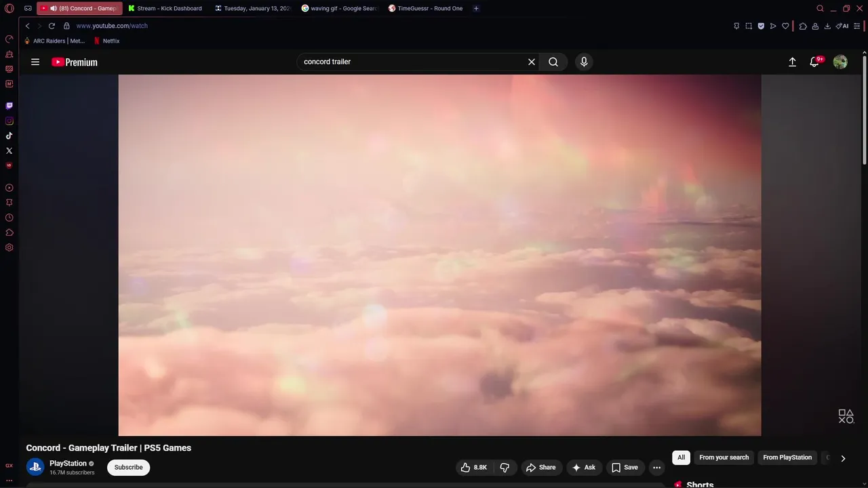Take a snapshot with the capture icon
This screenshot has width=868, height=488.
coord(749,26)
